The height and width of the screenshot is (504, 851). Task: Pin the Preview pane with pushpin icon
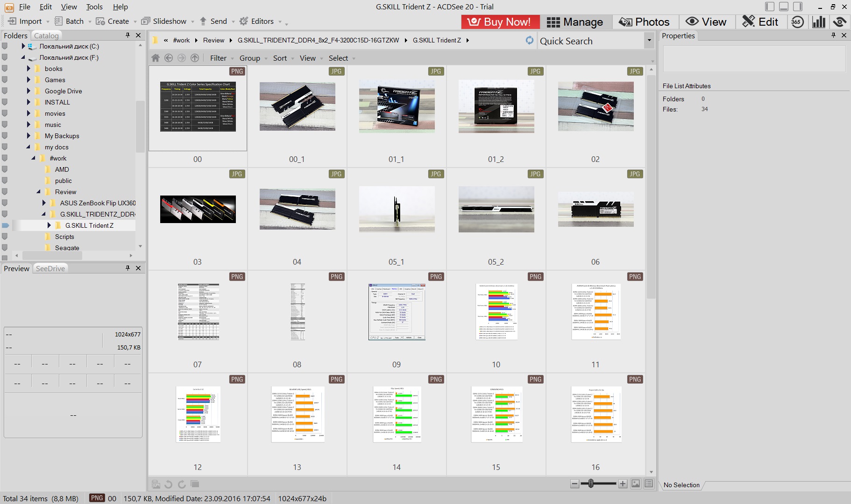point(128,268)
